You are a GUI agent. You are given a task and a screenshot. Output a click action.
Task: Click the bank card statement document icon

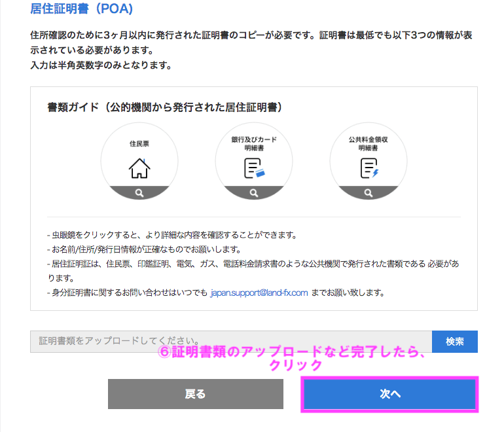pos(254,168)
